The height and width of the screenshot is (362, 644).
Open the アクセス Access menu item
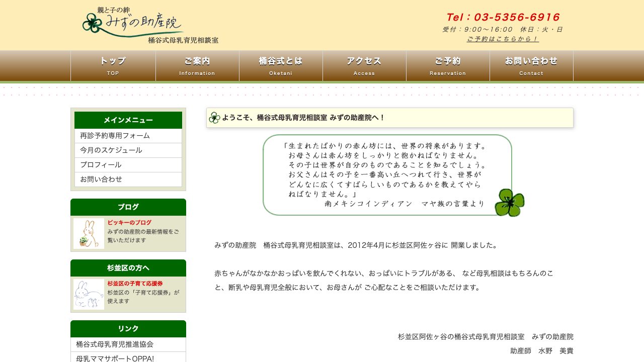point(364,65)
